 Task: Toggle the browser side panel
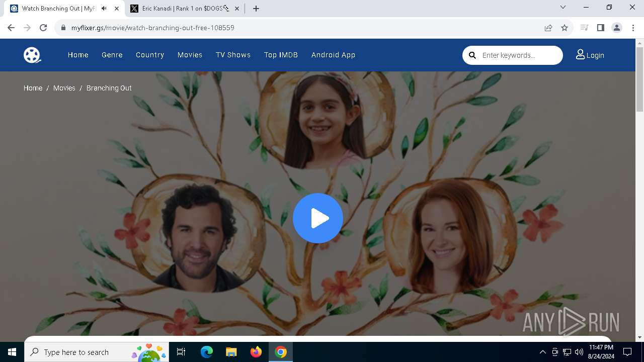click(x=600, y=28)
